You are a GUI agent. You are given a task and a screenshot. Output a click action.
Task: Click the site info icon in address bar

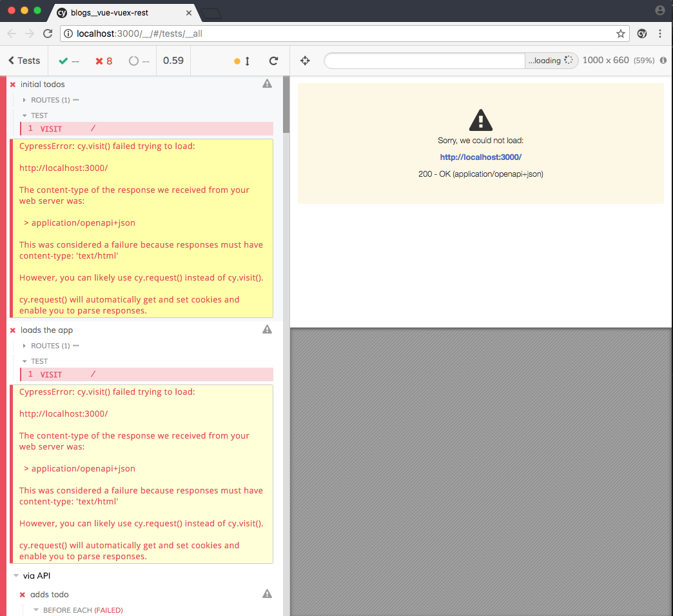click(x=68, y=34)
